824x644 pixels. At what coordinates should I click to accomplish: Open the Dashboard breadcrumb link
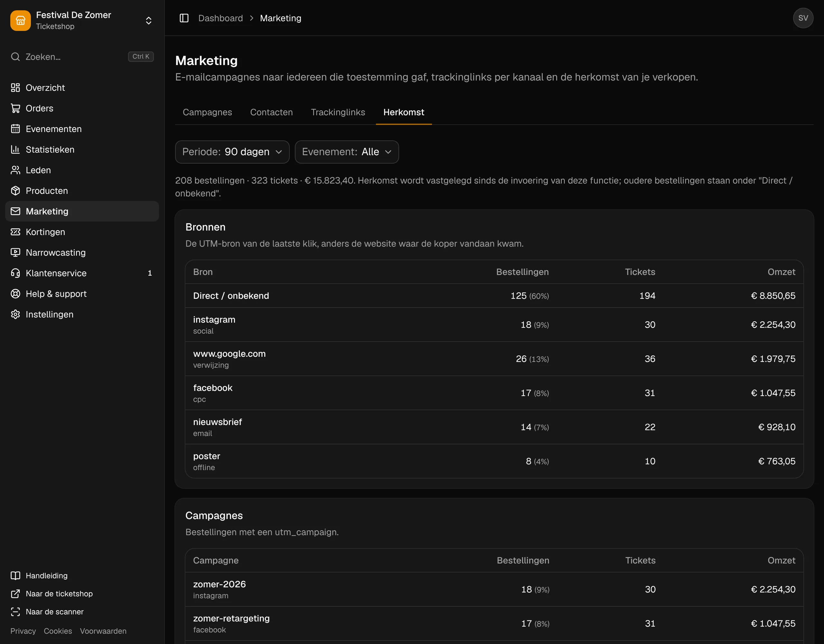(x=221, y=18)
